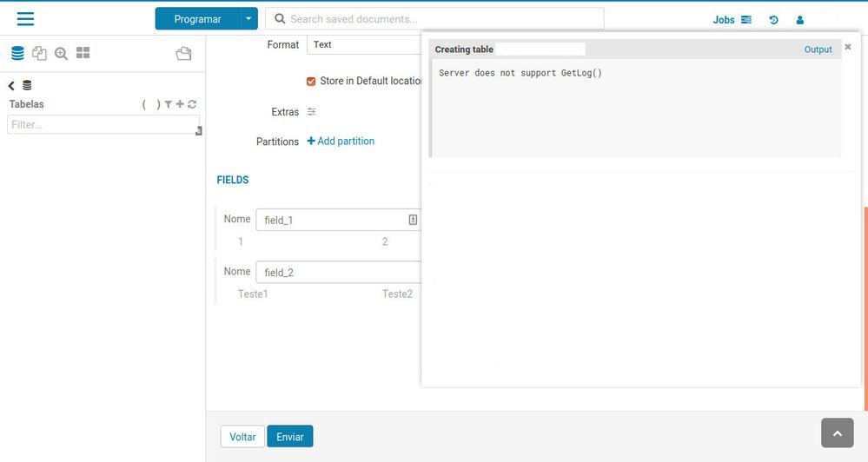
Task: Open the Format dropdown showing Text
Action: click(364, 44)
